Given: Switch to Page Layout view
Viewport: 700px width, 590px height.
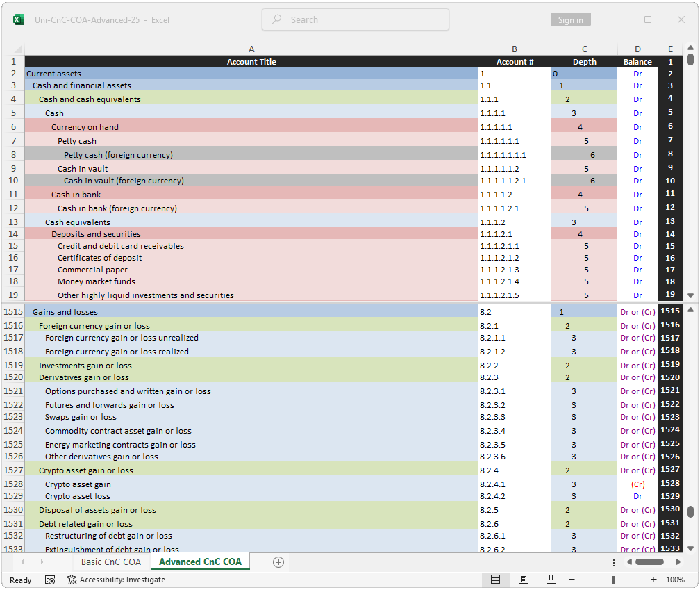Looking at the screenshot, I should click(x=524, y=580).
